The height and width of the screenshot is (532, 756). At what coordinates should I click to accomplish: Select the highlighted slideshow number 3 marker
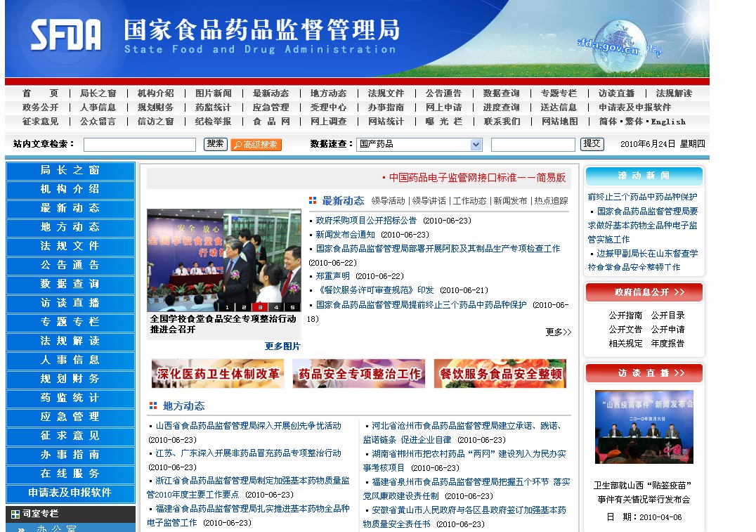(x=260, y=307)
